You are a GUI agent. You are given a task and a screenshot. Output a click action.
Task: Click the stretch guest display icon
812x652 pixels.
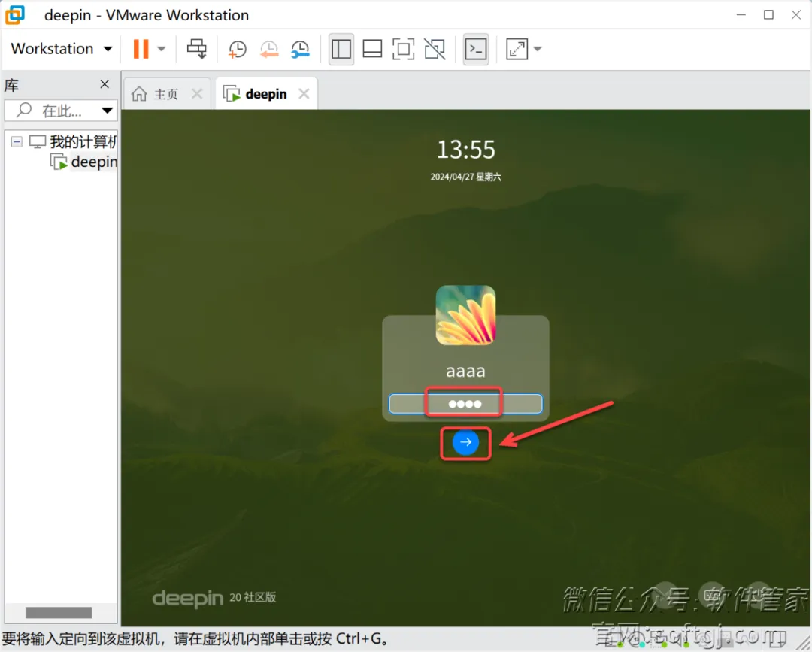pyautogui.click(x=517, y=49)
